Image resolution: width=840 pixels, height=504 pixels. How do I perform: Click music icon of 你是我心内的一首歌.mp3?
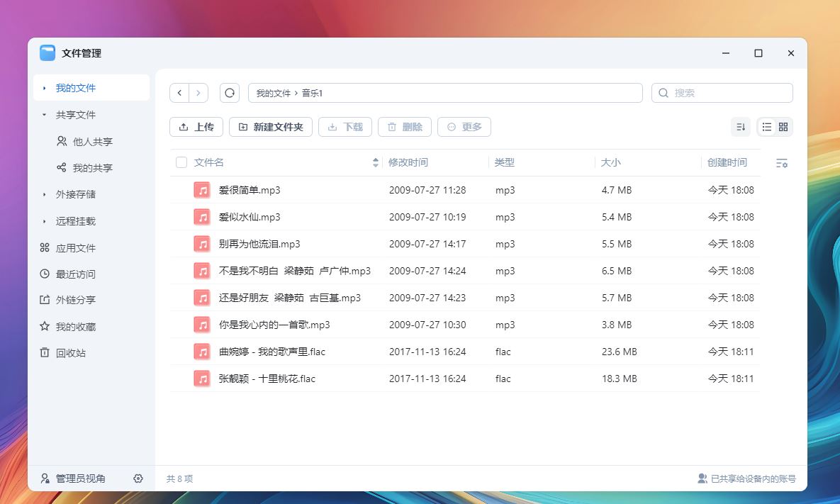[x=202, y=325]
